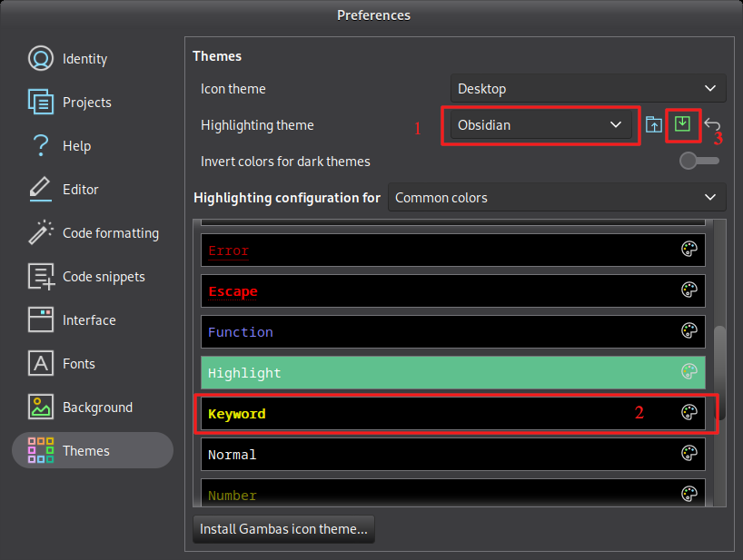The height and width of the screenshot is (560, 743).
Task: Click the color list vertical scrollbar
Action: 719,363
